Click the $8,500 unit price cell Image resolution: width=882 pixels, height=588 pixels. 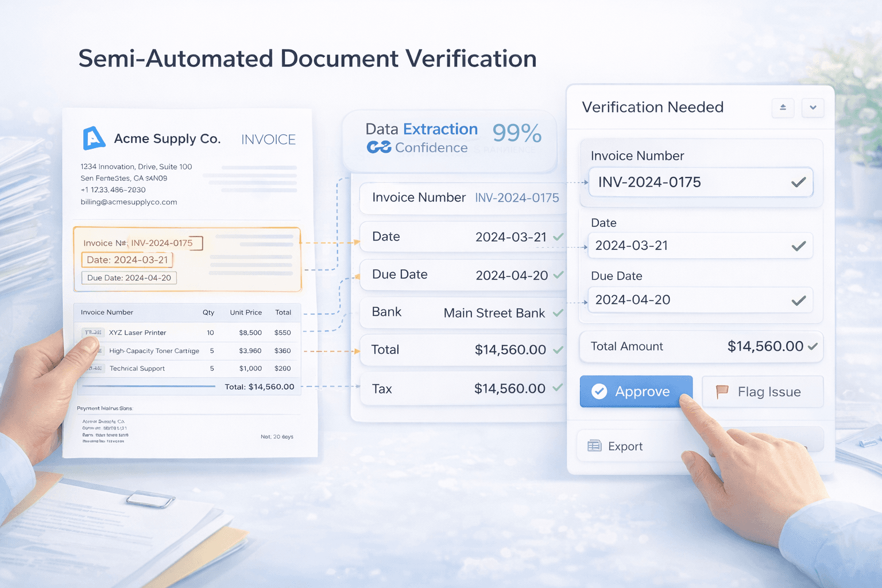coord(250,332)
